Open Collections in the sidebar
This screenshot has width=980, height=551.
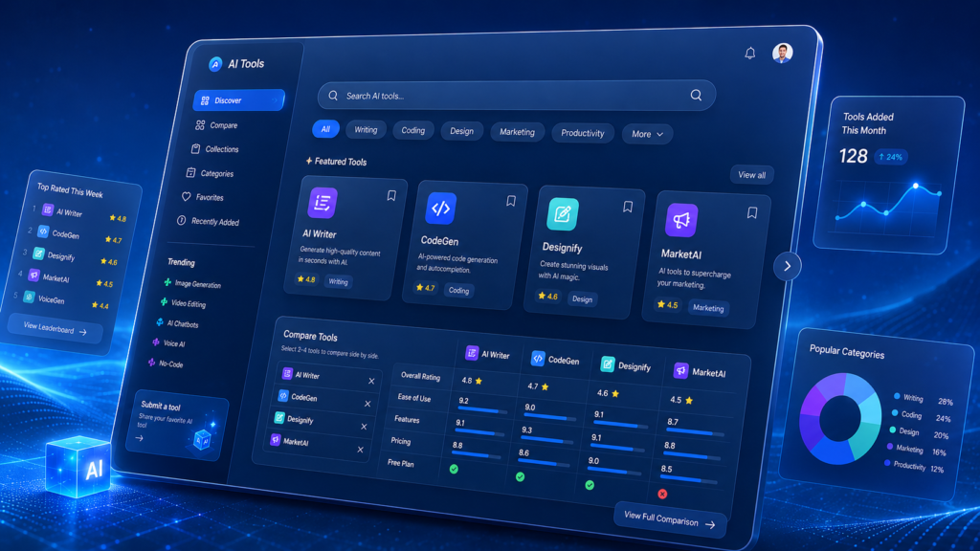click(215, 149)
